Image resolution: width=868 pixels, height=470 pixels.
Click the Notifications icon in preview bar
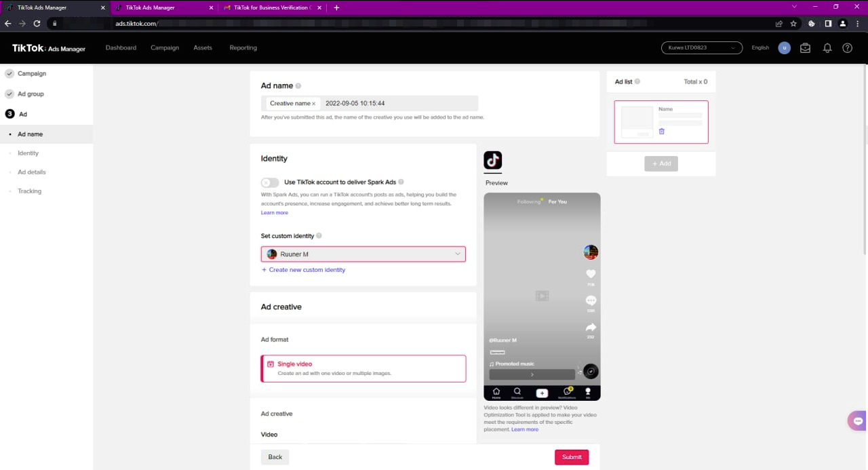[x=568, y=393]
